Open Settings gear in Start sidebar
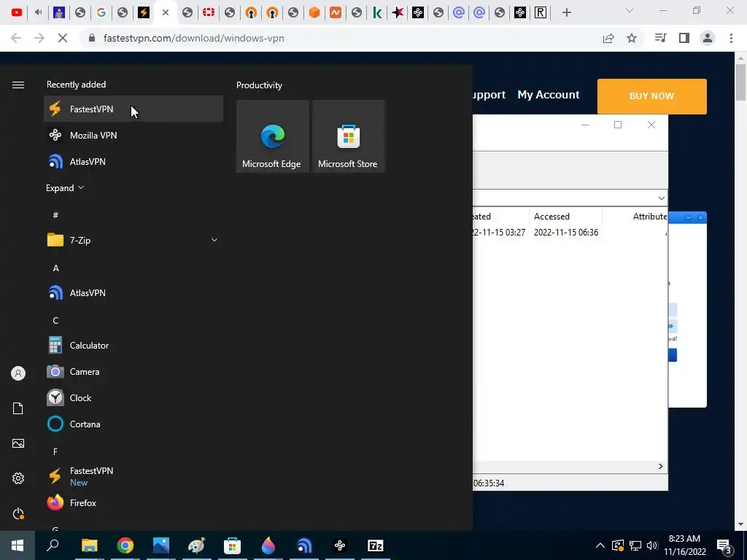 18,478
